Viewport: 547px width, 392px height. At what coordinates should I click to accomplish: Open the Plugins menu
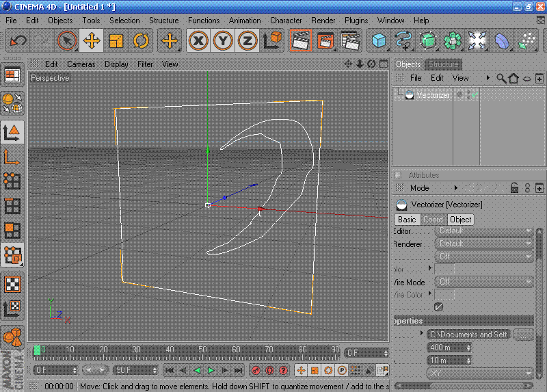tap(356, 21)
